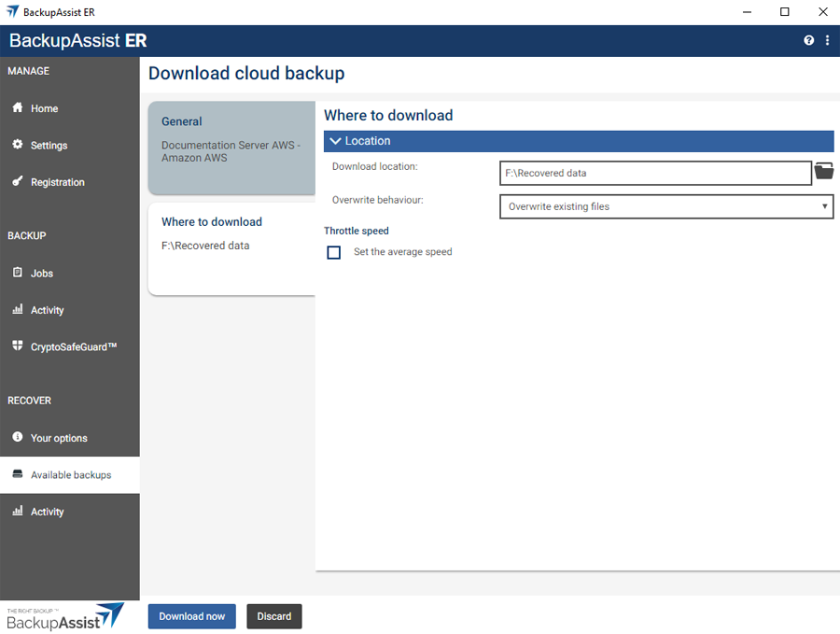Minimize the BackupAssist ER window

click(747, 12)
